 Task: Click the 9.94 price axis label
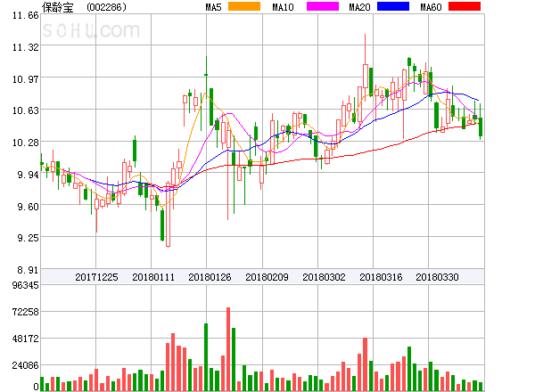click(28, 175)
